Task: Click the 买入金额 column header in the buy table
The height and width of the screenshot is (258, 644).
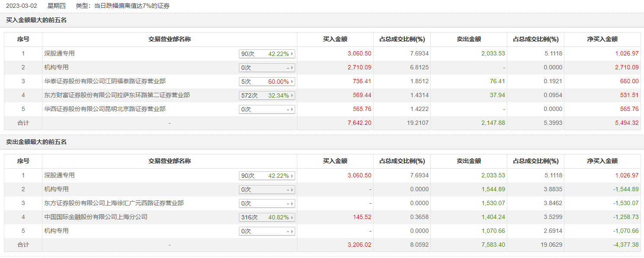Action: tap(335, 39)
